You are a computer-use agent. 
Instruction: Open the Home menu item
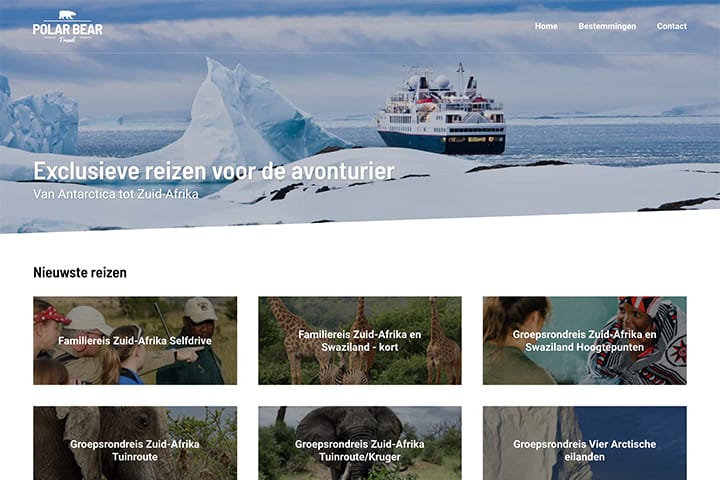click(x=546, y=26)
